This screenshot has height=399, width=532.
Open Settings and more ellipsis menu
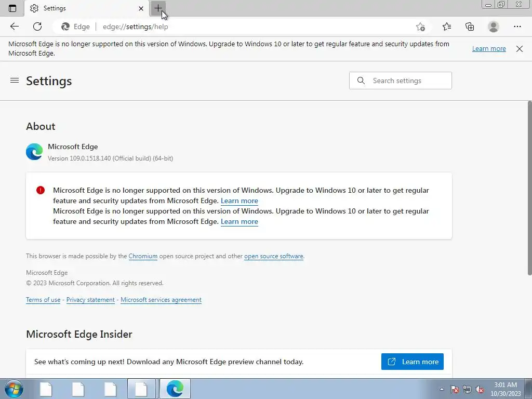pyautogui.click(x=517, y=26)
